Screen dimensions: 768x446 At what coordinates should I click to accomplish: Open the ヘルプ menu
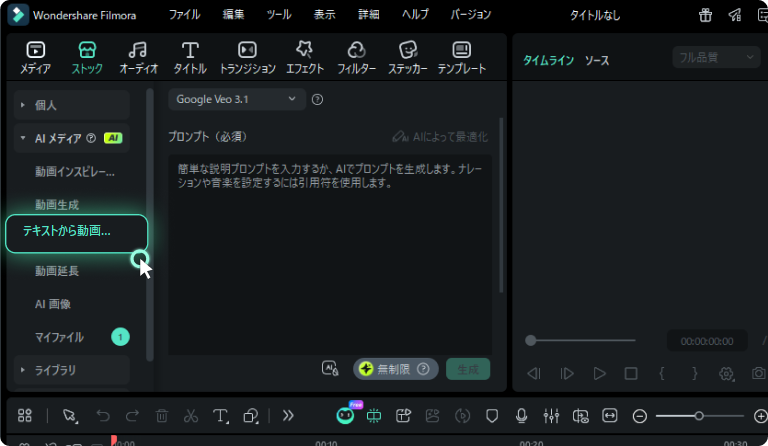[x=415, y=15]
